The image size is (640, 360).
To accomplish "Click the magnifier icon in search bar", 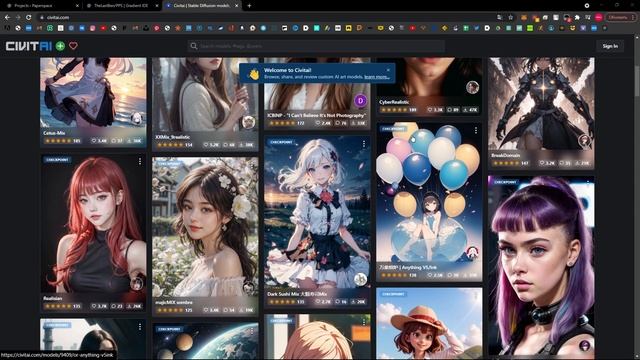I will click(x=194, y=46).
